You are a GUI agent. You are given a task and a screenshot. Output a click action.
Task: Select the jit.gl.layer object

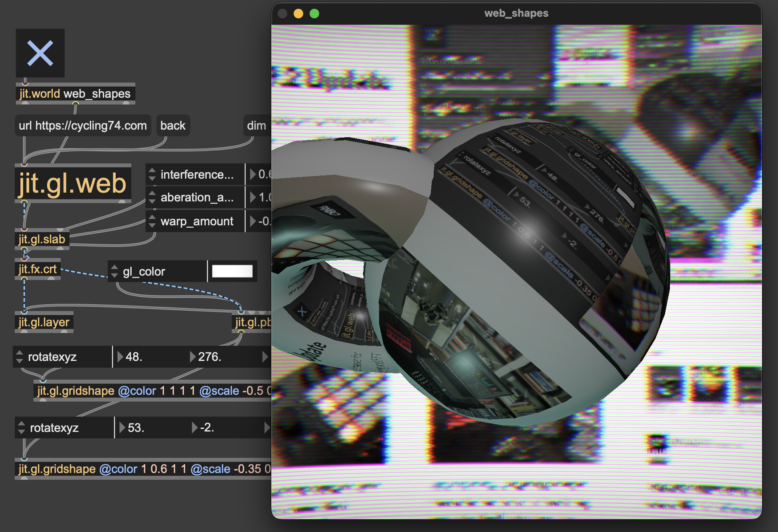[x=44, y=322]
